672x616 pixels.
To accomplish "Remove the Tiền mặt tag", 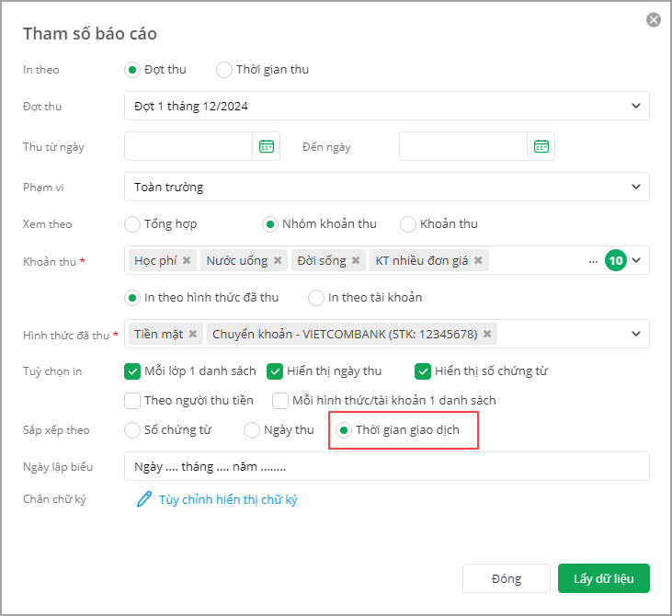I will tap(193, 334).
